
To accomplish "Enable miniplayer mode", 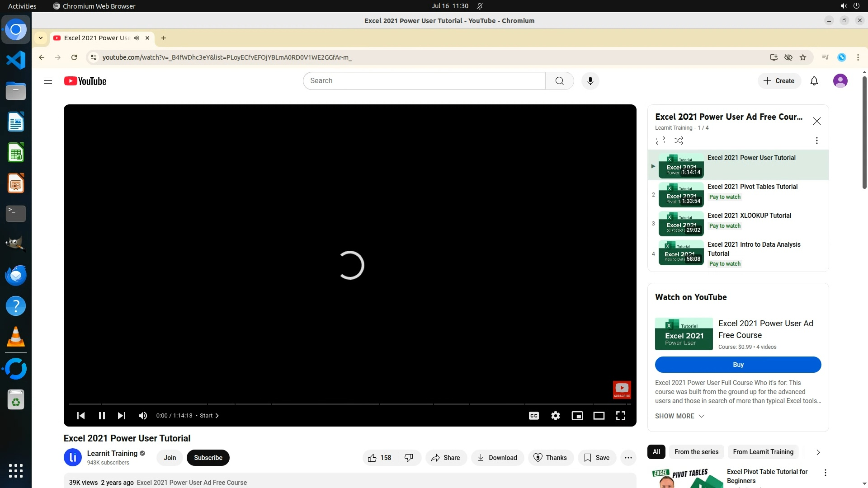I will (x=577, y=416).
